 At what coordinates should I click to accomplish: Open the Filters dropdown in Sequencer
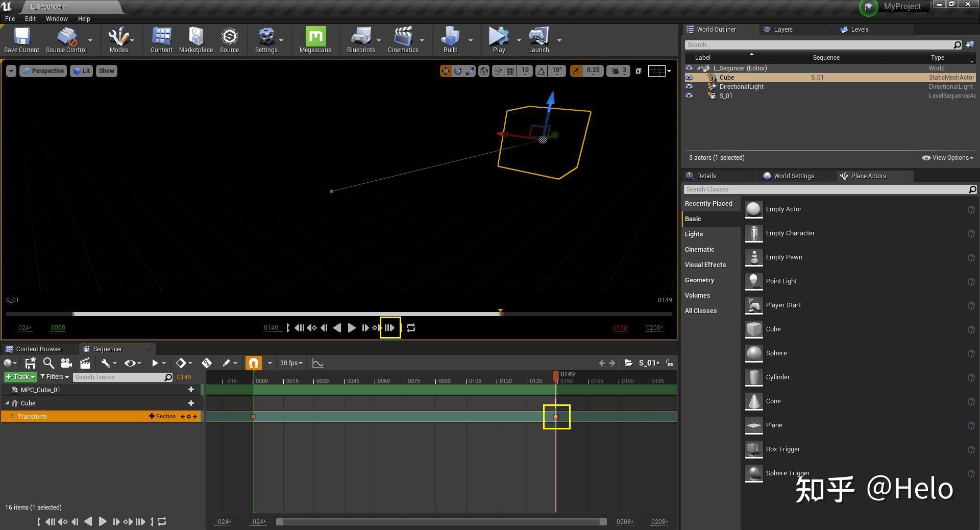pyautogui.click(x=54, y=377)
